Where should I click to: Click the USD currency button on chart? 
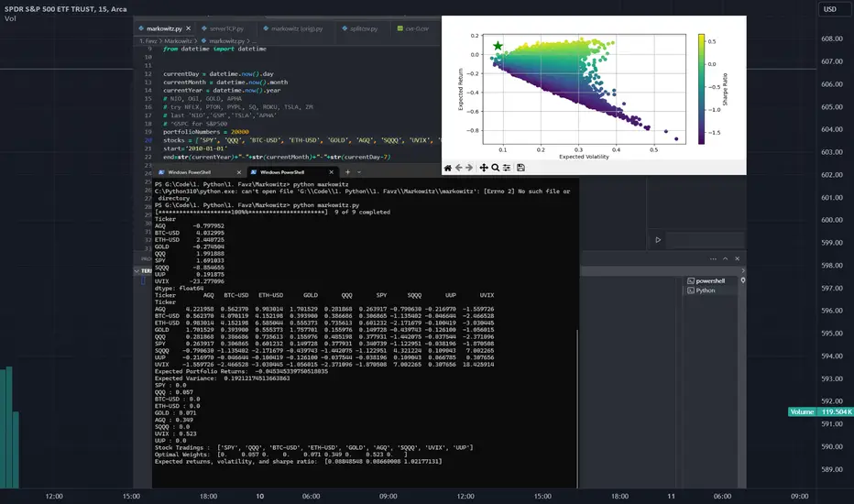click(x=830, y=9)
